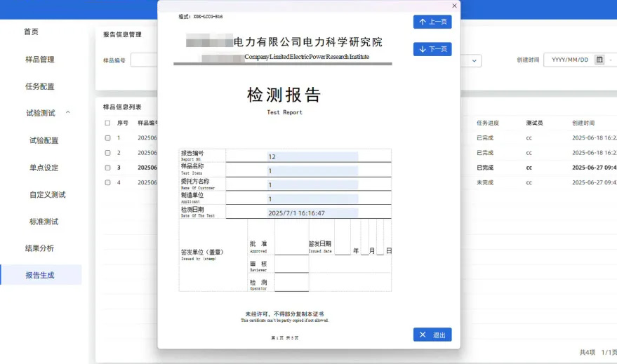Go to previous page with 上一页 button
The image size is (617, 364).
[x=432, y=22]
